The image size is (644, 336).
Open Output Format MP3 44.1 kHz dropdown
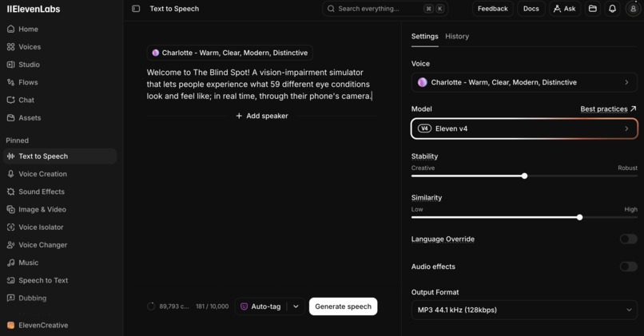click(x=524, y=310)
